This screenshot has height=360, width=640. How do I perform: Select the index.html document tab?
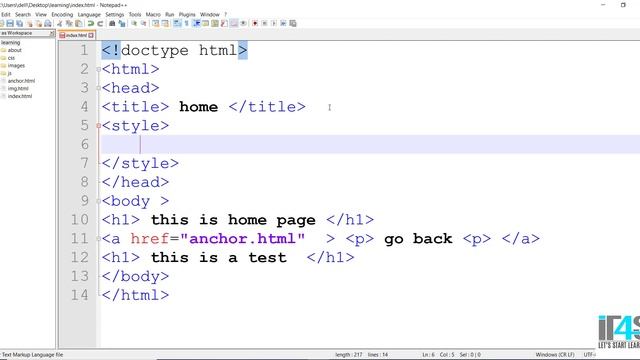[76, 35]
